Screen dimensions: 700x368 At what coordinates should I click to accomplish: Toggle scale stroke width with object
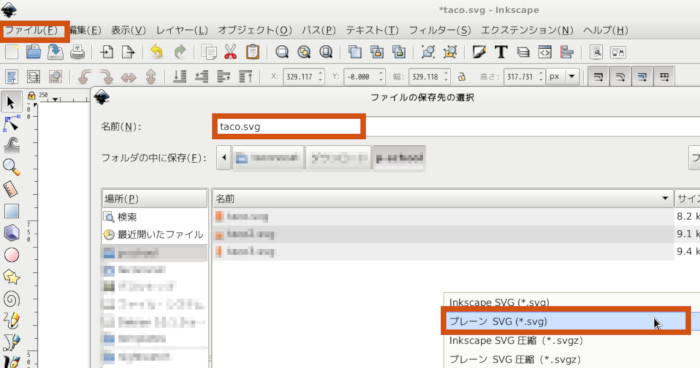click(598, 77)
